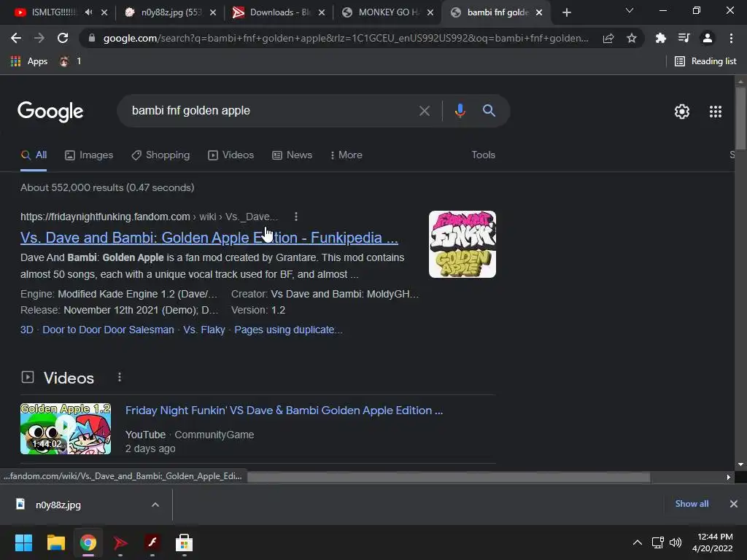
Task: Open Pages using duplicate link
Action: (x=288, y=330)
